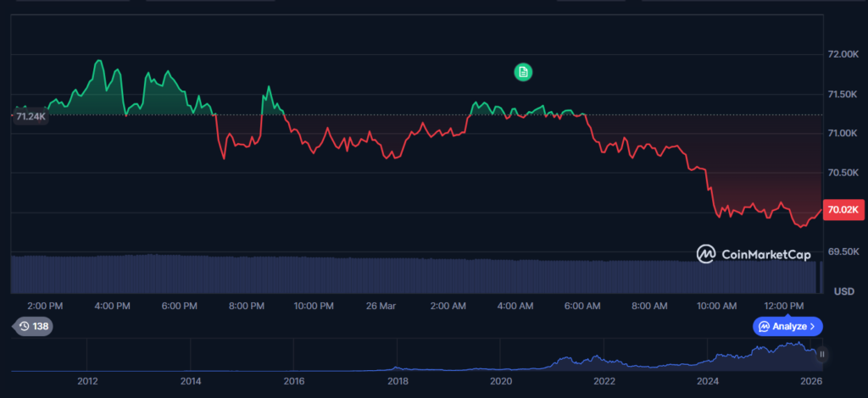Click the 69.50K price axis label
Screen dimensions: 868x398
[x=843, y=252]
